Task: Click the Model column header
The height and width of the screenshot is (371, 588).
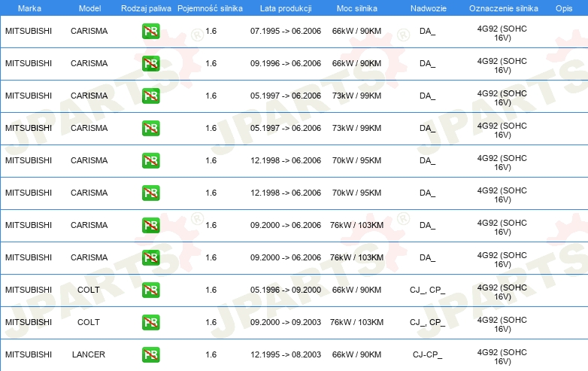Action: click(89, 8)
